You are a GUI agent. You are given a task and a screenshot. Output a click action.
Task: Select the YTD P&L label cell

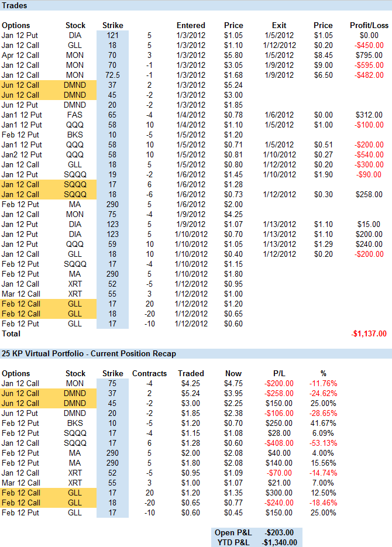click(x=234, y=542)
